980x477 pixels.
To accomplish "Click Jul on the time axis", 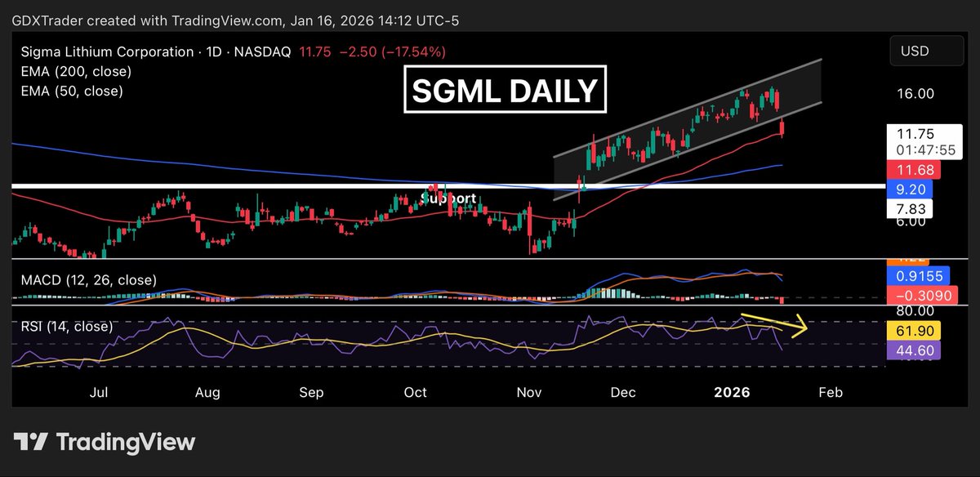I will click(x=100, y=392).
